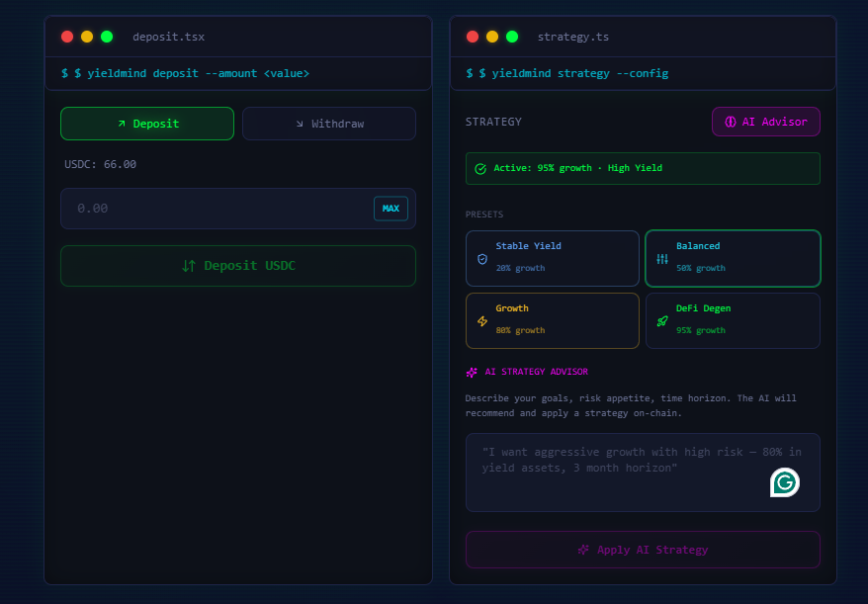The image size is (868, 604).
Task: Click the 'USDC: 66.00' balance text
Action: [x=100, y=164]
